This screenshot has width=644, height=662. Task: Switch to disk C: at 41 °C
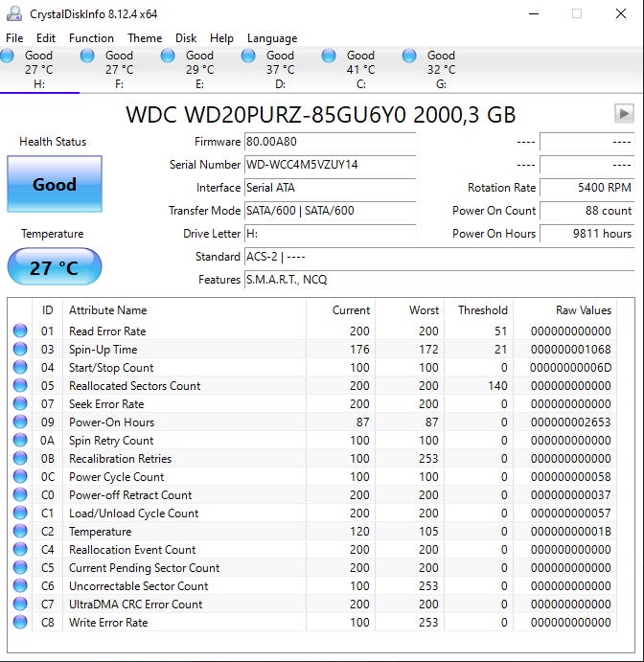360,70
